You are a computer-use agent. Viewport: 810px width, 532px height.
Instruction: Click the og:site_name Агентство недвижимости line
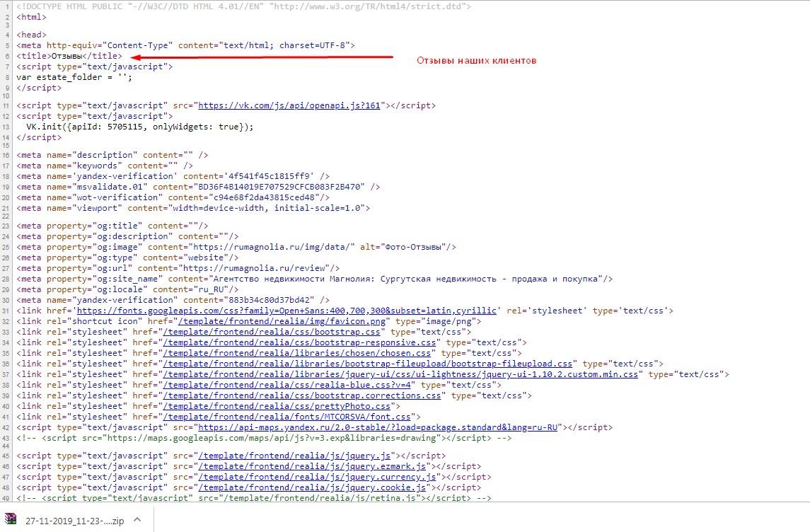tap(315, 279)
